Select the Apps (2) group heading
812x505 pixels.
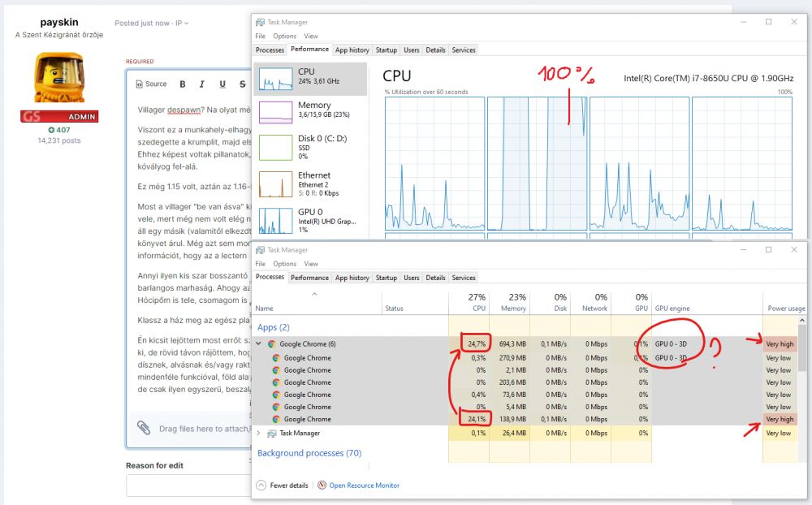(x=274, y=327)
